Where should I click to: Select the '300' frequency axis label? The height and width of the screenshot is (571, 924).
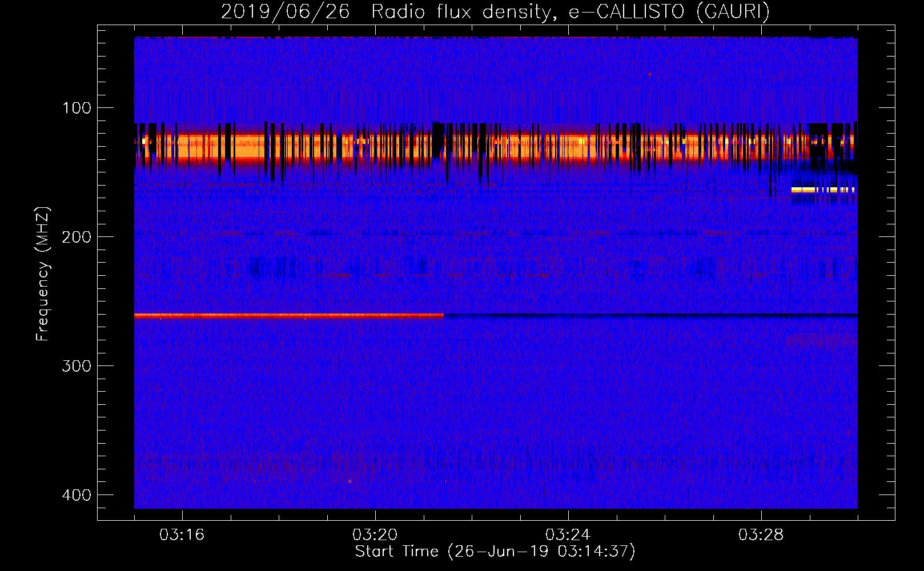(x=77, y=366)
